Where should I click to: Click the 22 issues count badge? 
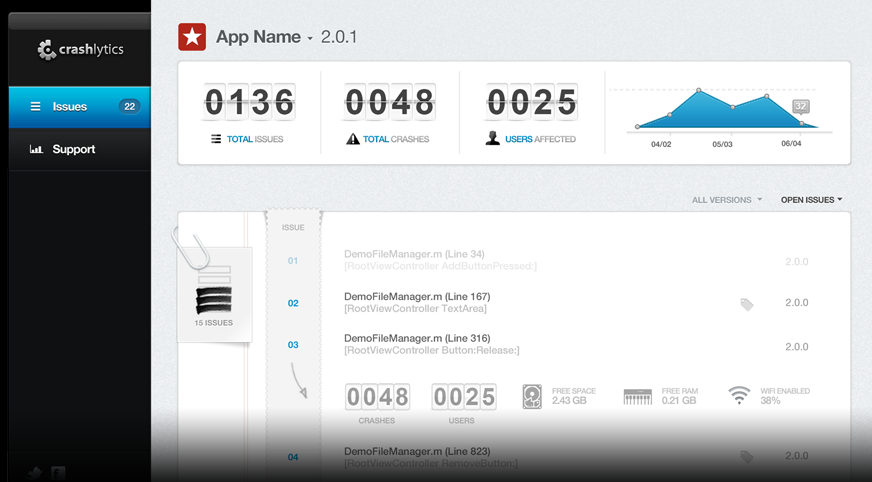point(130,106)
